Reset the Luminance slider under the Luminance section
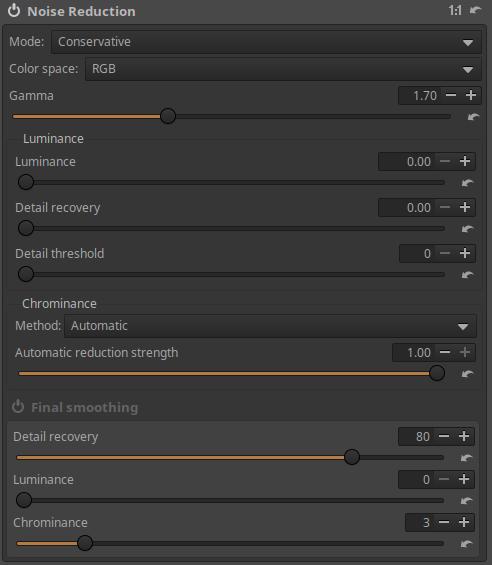Viewport: 492px width, 565px height. [x=467, y=183]
